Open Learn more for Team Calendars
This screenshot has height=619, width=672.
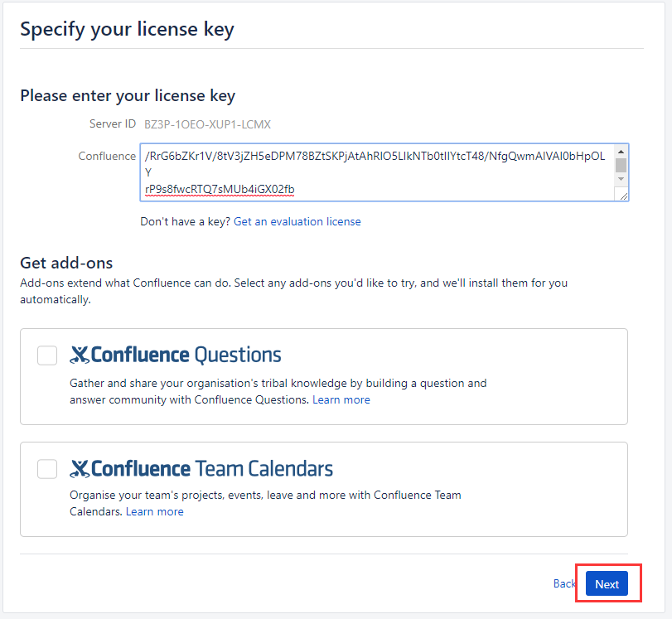point(155,511)
